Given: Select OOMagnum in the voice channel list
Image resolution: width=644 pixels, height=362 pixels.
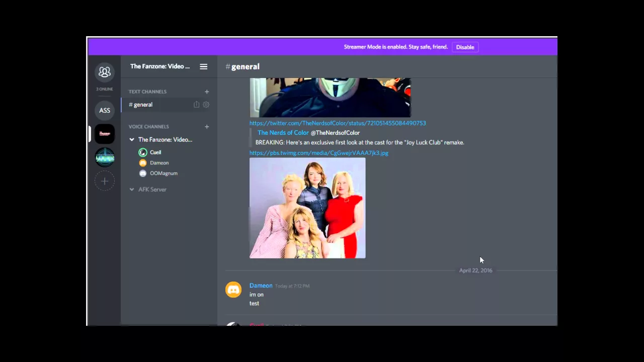Looking at the screenshot, I should 164,173.
